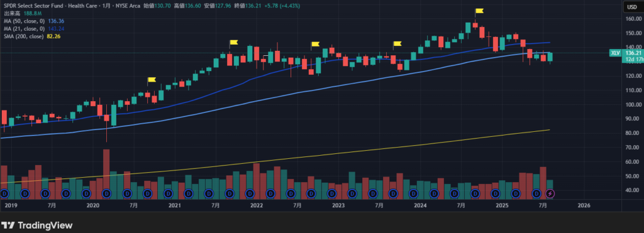Click the yellow flag marker in late 2021
Screen dimensions: 644x233
tap(234, 42)
